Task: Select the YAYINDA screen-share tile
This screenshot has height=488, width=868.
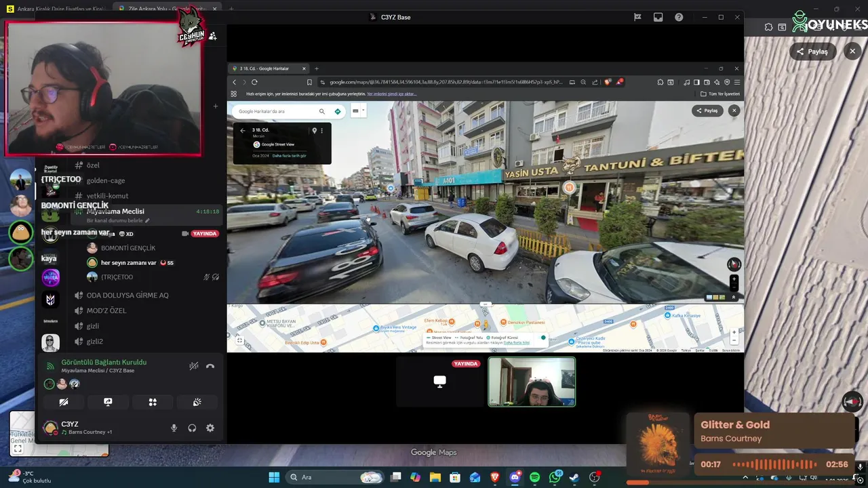Action: tap(439, 382)
